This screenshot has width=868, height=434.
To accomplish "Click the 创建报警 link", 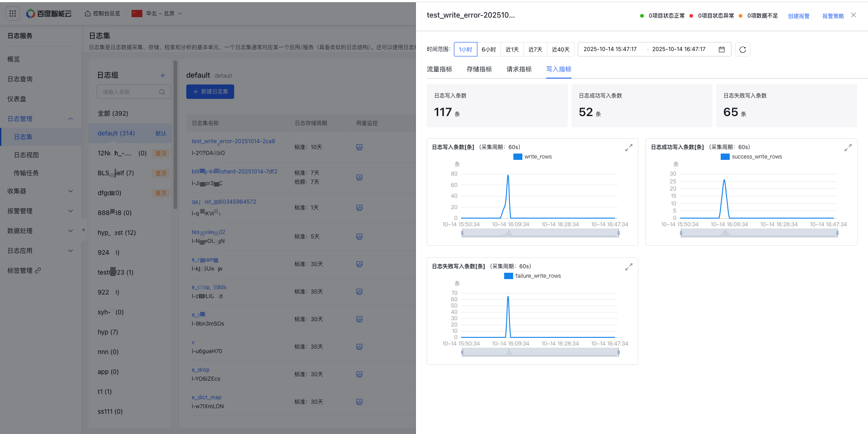I will pos(798,16).
